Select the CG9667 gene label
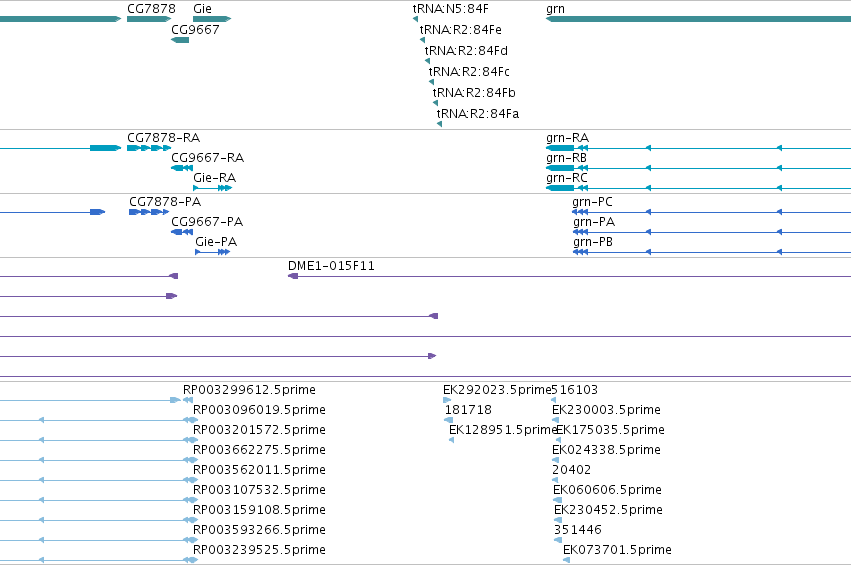This screenshot has width=851, height=565. coord(195,29)
